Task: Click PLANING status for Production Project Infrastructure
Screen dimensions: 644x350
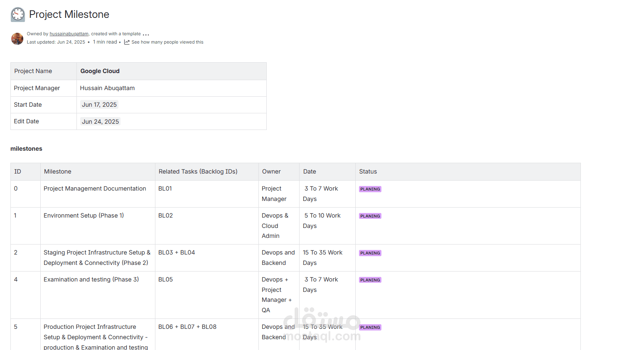Action: (370, 328)
